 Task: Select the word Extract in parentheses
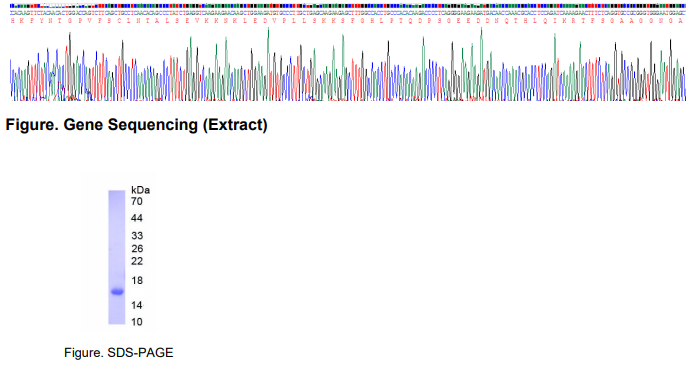tap(235, 125)
